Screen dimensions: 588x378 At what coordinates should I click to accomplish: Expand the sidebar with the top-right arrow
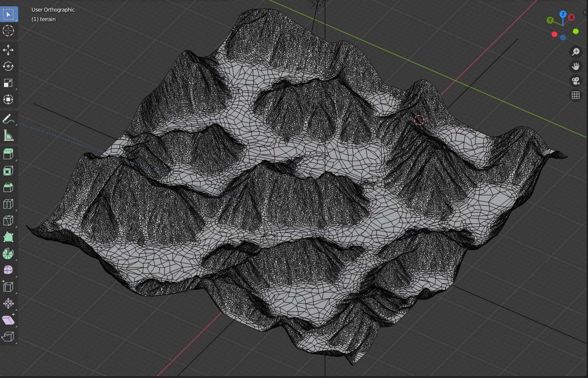point(585,12)
